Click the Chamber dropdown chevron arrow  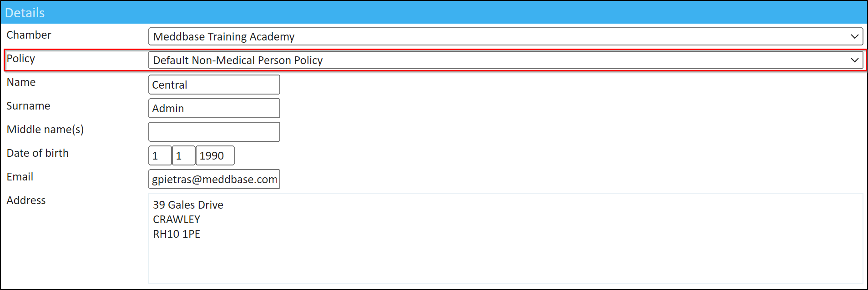[854, 36]
